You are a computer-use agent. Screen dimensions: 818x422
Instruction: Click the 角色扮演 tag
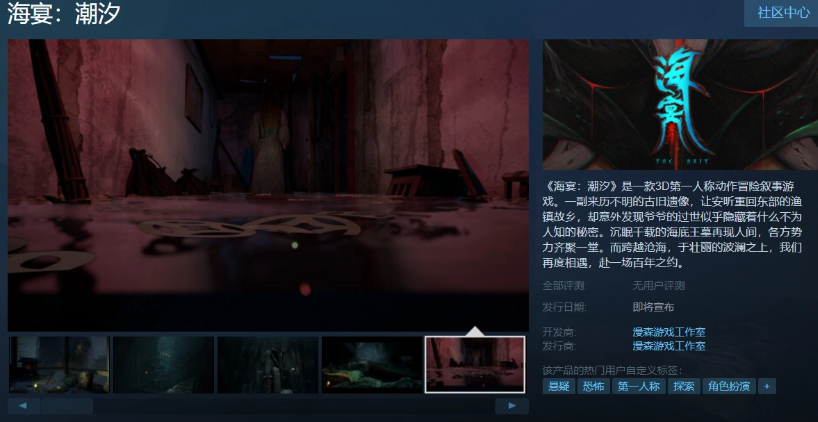[729, 387]
